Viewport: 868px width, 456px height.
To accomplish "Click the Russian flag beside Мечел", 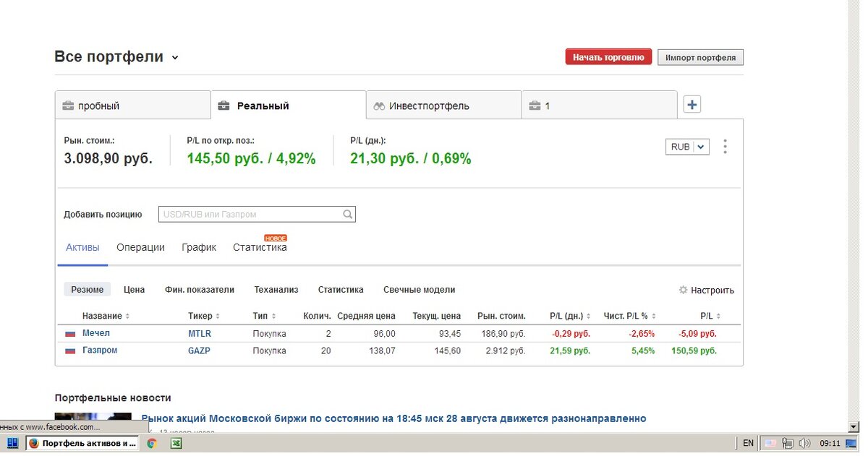I will [70, 334].
